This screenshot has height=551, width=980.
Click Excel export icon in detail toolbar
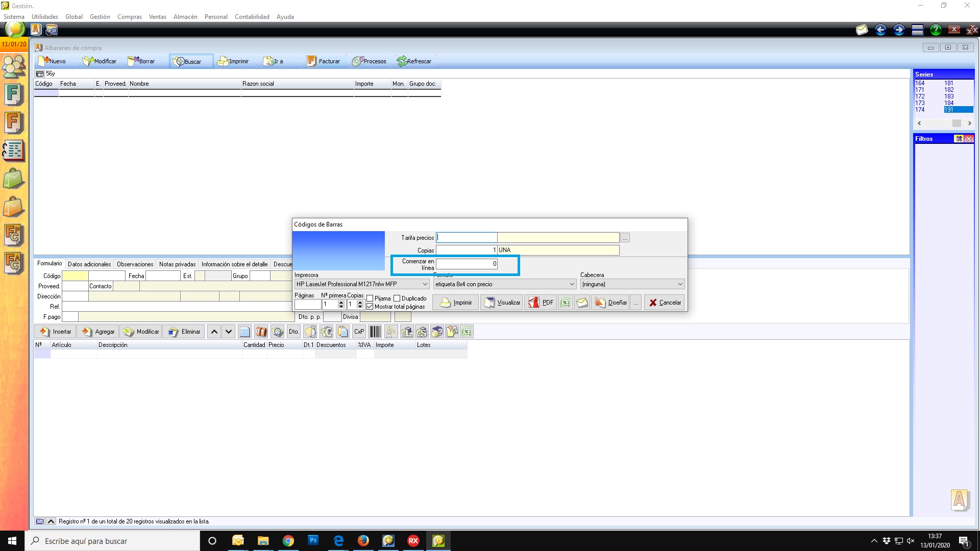467,332
